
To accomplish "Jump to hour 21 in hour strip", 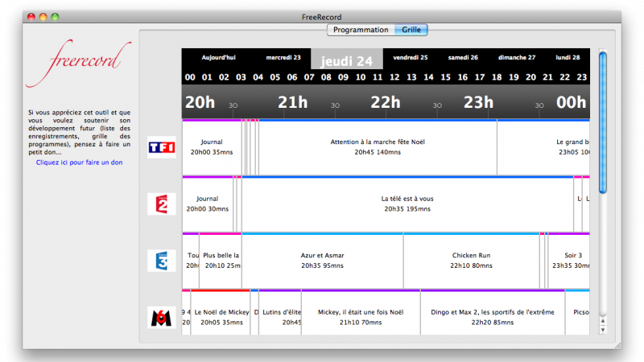I will tap(548, 77).
